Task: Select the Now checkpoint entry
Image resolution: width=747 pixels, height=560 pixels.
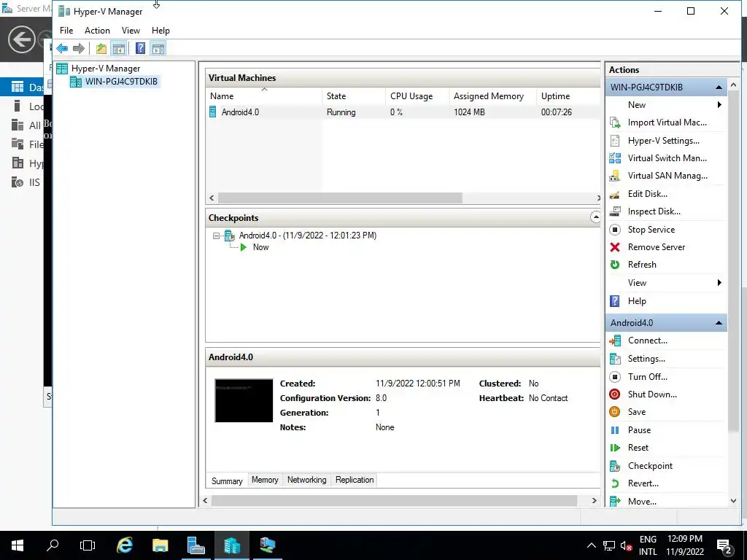Action: coord(260,247)
